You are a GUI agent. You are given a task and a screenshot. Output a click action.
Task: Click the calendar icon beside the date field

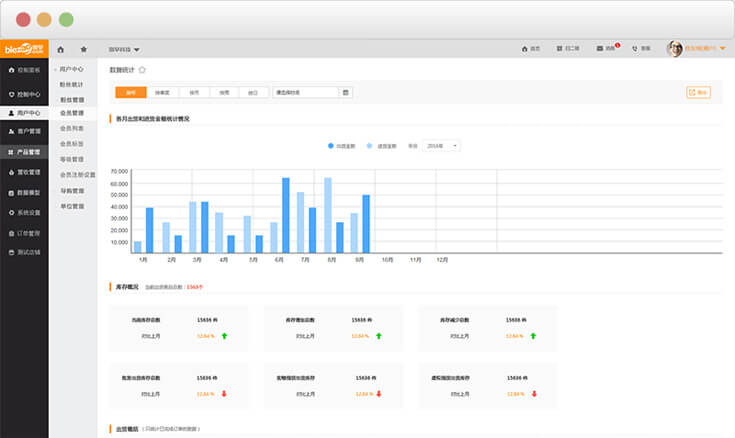346,93
